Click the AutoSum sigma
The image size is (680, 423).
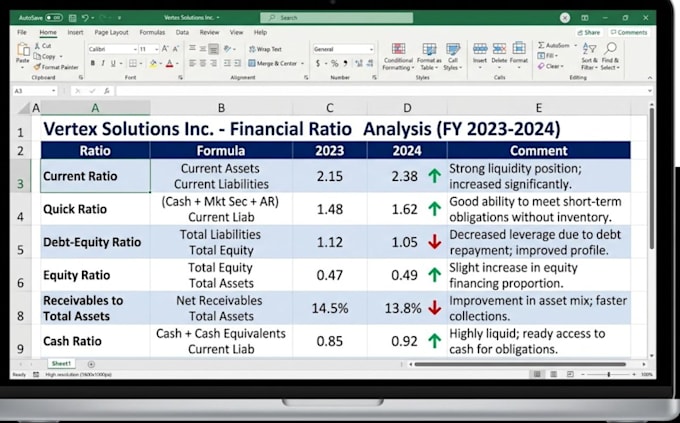point(541,45)
